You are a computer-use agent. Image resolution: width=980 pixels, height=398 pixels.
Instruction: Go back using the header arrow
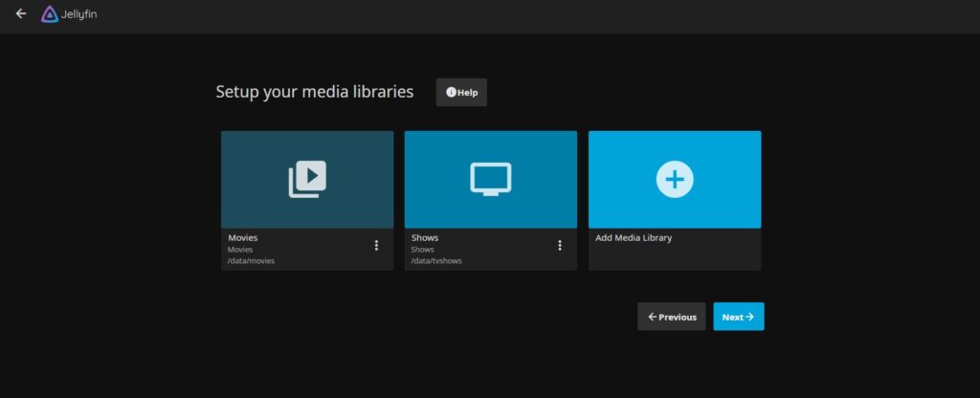coord(21,13)
